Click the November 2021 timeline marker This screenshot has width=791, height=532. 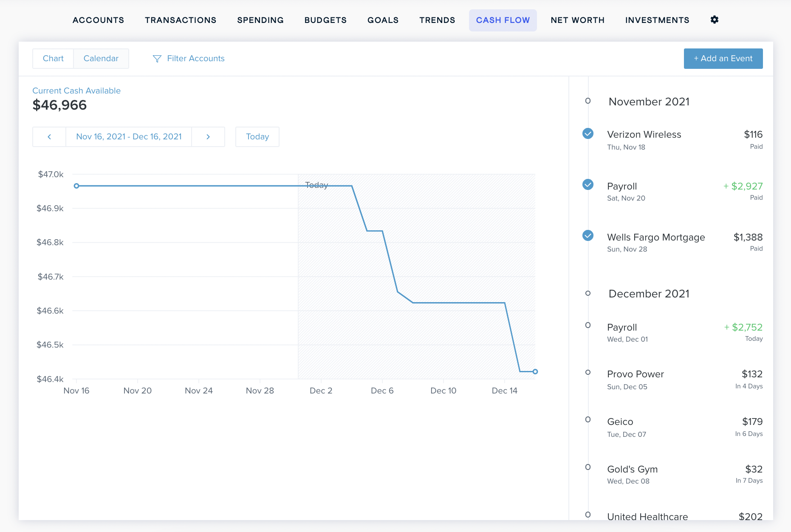[588, 101]
